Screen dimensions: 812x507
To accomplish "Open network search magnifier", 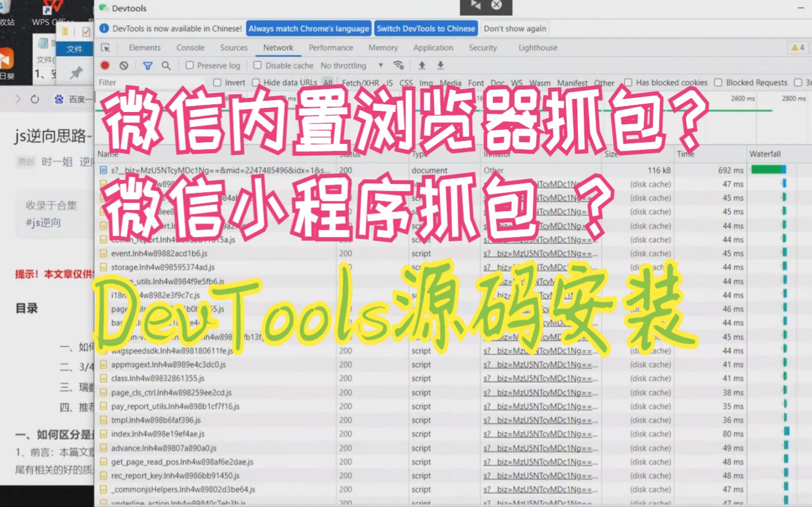I will click(166, 65).
